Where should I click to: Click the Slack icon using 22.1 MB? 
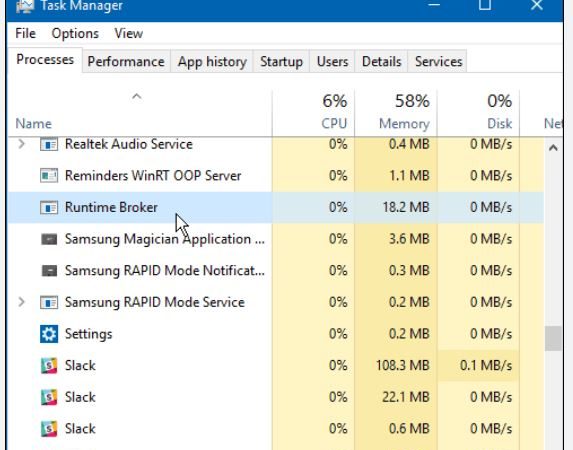[49, 397]
